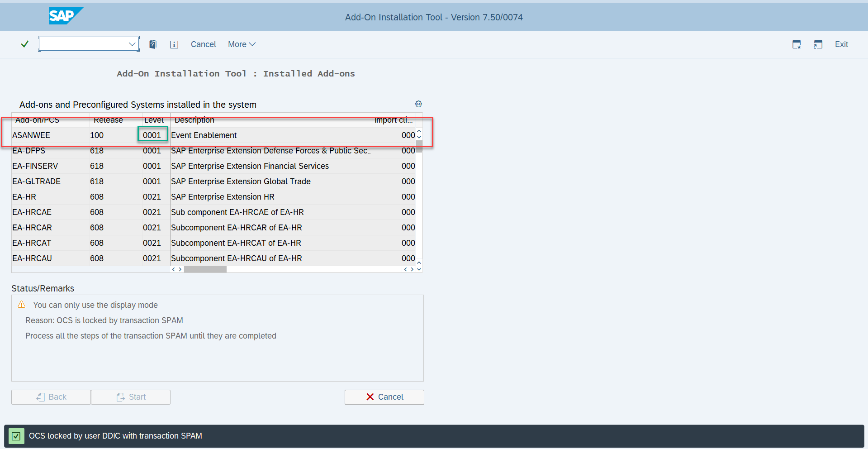Click the Exit button
This screenshot has height=449, width=868.
841,44
